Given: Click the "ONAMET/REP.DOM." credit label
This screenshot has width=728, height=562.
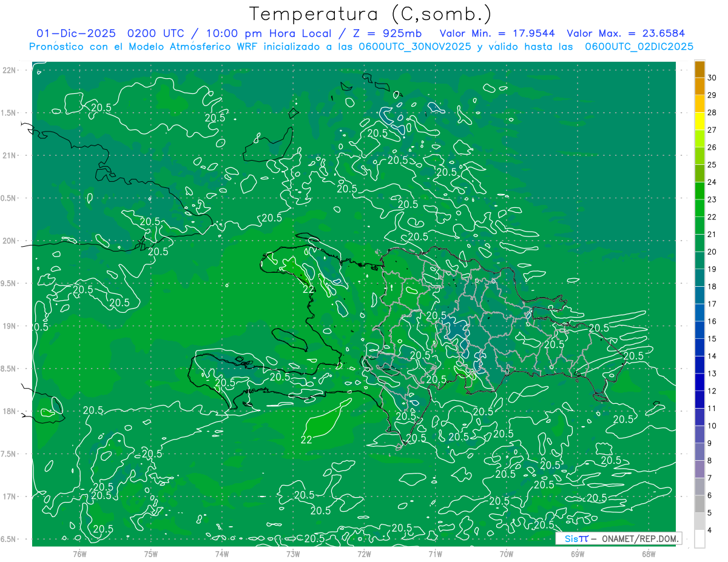Looking at the screenshot, I should (x=639, y=538).
